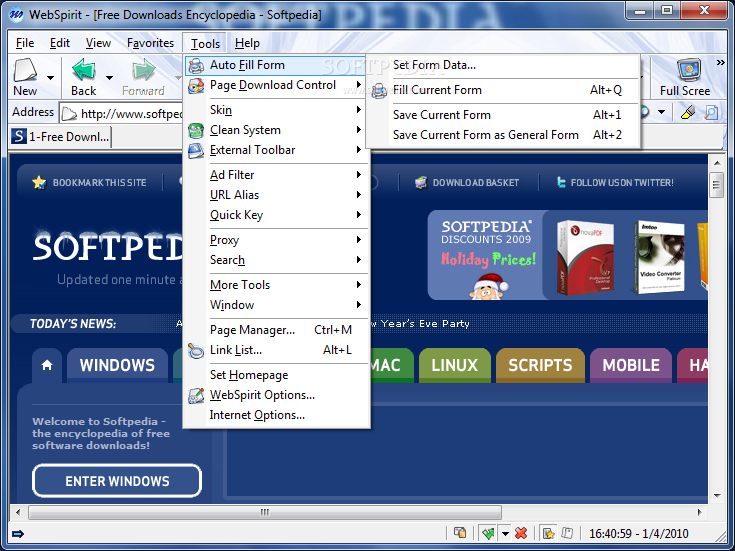
Task: Choose Save Current Form as General Form
Action: [x=503, y=135]
